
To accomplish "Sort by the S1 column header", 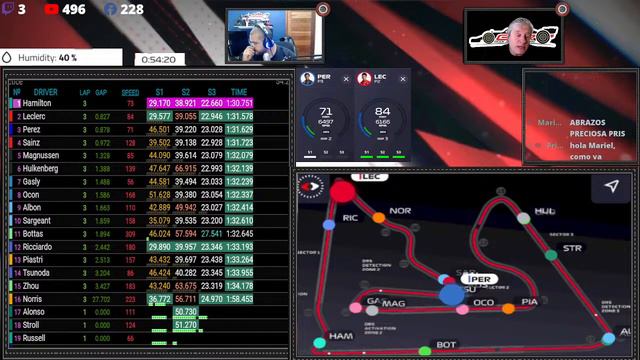I will [159, 92].
